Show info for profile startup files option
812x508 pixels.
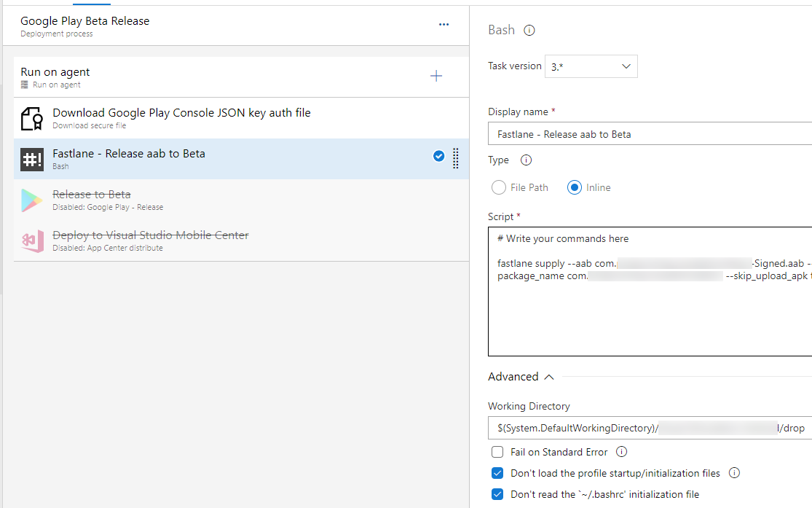click(734, 473)
